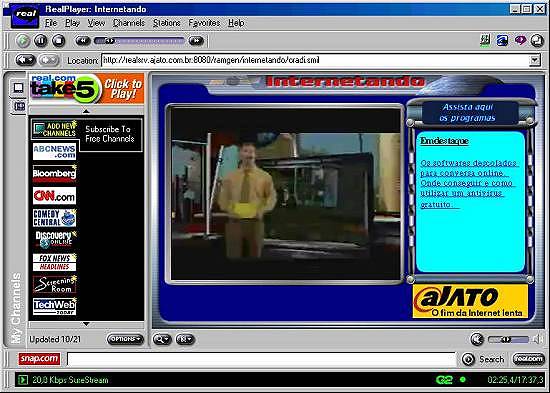Click the My Channels vertical tab
Screen dimensions: 550x393
tap(16, 308)
